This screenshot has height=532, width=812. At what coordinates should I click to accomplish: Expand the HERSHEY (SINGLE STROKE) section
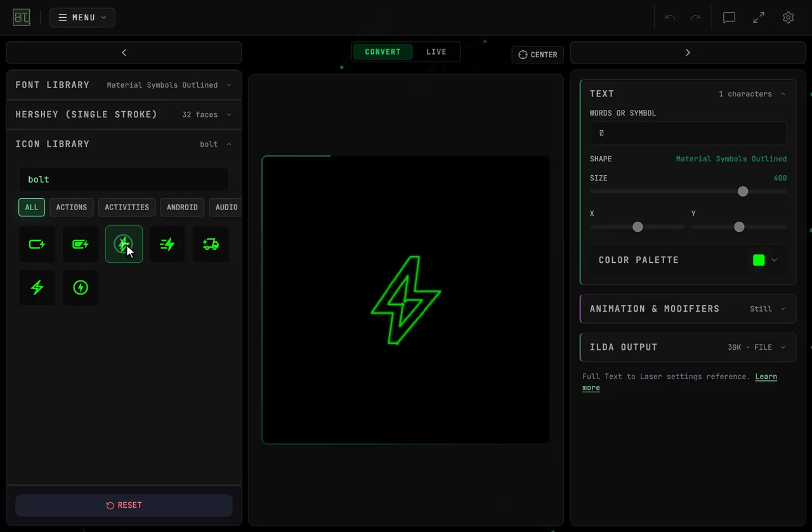pyautogui.click(x=124, y=115)
